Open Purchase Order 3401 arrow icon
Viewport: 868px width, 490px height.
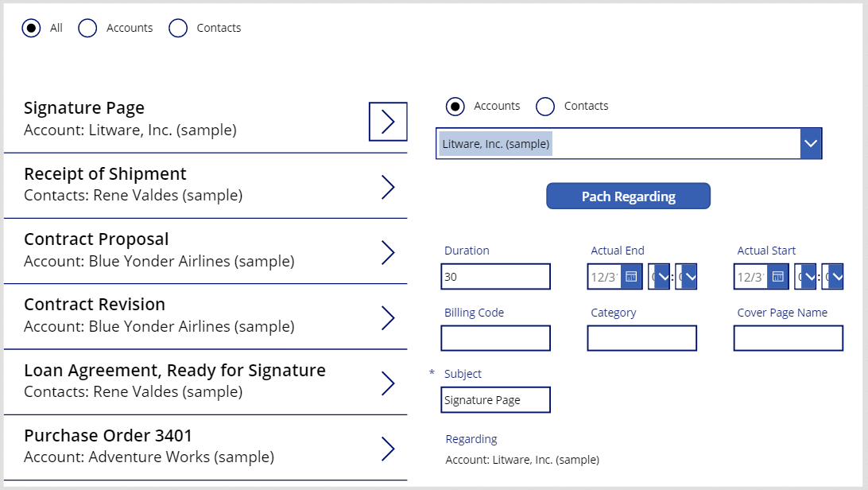pos(388,449)
